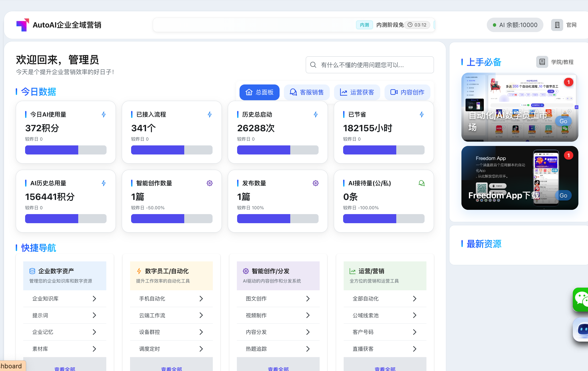This screenshot has width=588, height=371.
Task: Click the AutoAI logo icon
Action: tap(23, 25)
